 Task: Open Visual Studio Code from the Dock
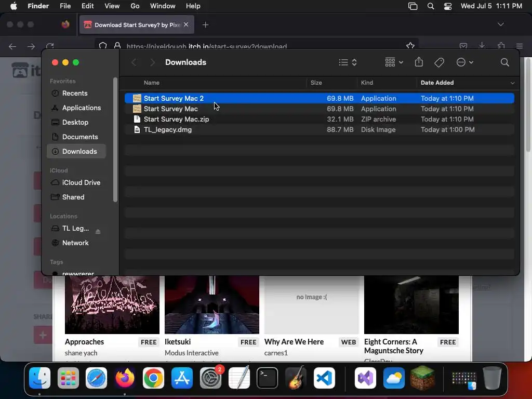(324, 378)
